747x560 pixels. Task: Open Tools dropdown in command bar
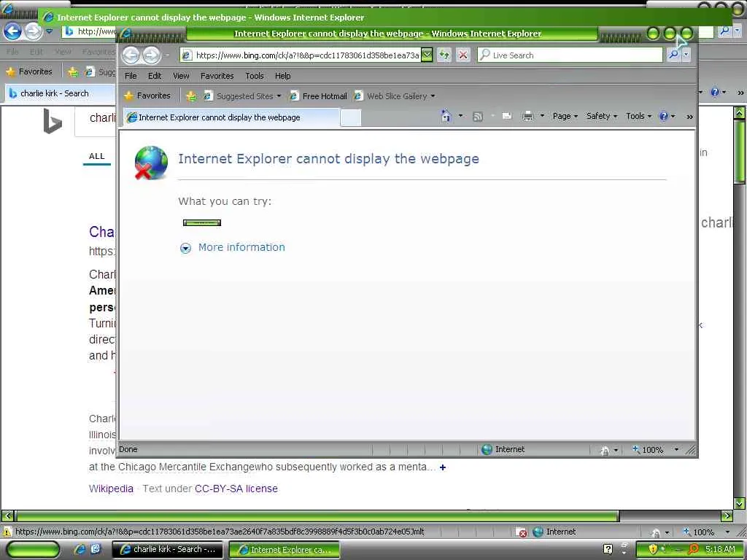coord(639,116)
